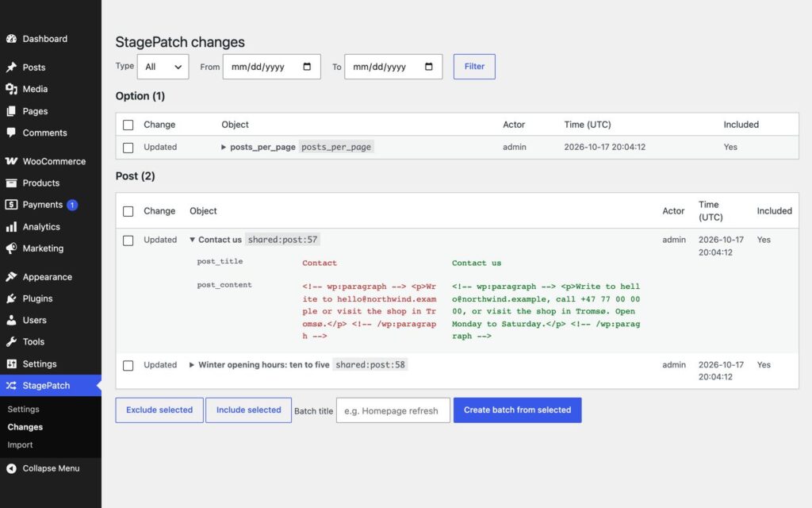Viewport: 812px width, 508px height.
Task: Click Exclude selected button
Action: (x=159, y=410)
